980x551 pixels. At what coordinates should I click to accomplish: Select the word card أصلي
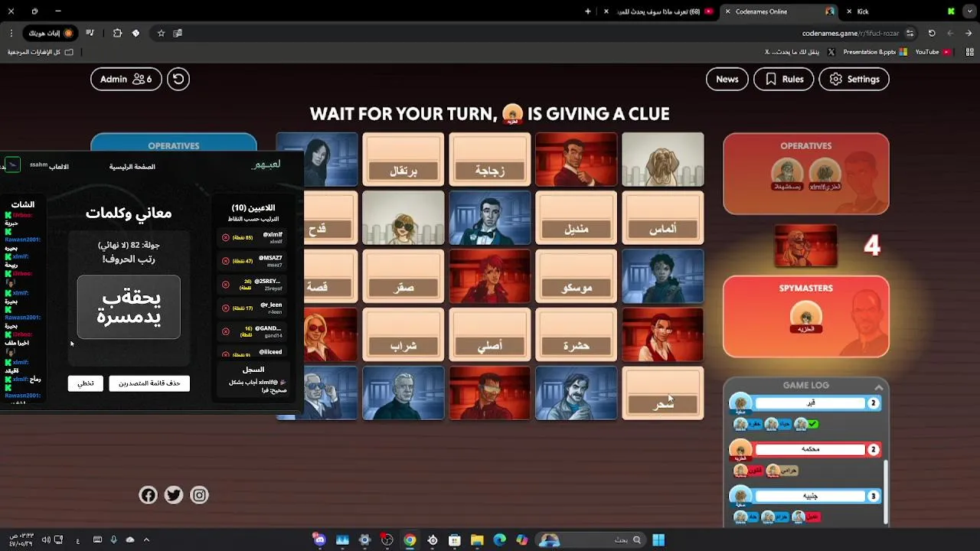(490, 334)
